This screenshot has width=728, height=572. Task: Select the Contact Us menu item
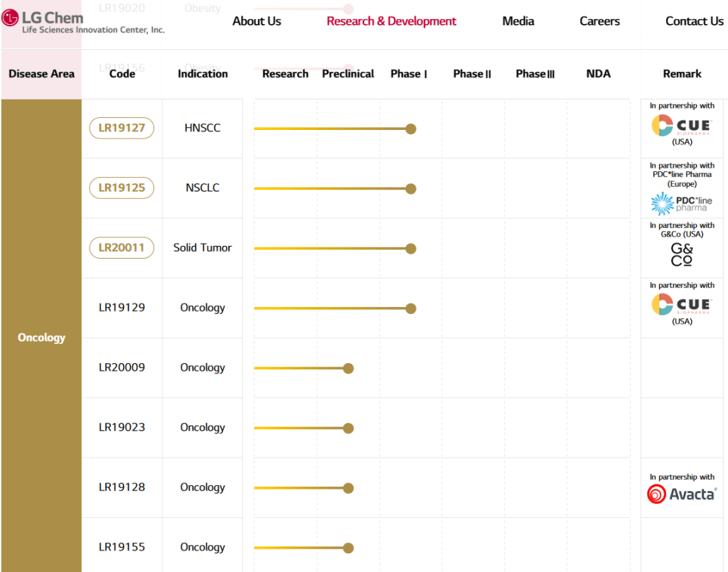click(x=694, y=21)
